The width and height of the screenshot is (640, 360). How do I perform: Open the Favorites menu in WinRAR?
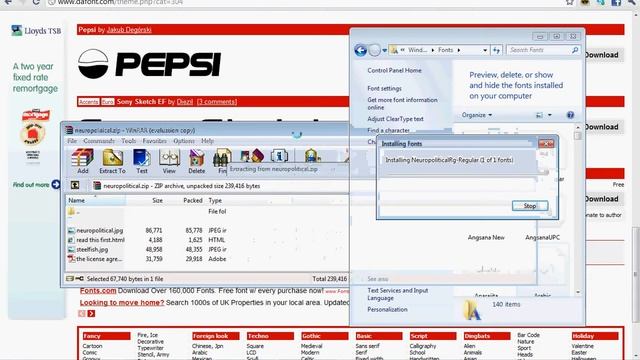tap(154, 141)
